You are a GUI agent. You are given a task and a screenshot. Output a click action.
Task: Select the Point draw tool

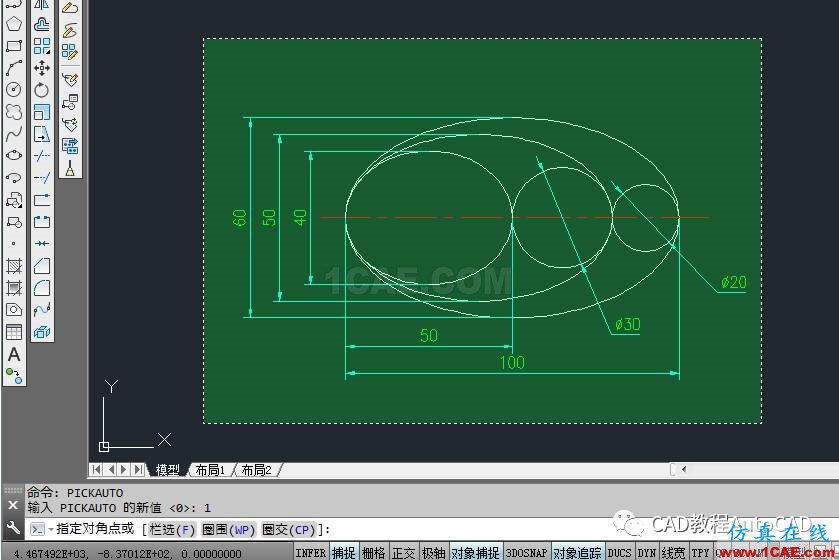pos(13,244)
